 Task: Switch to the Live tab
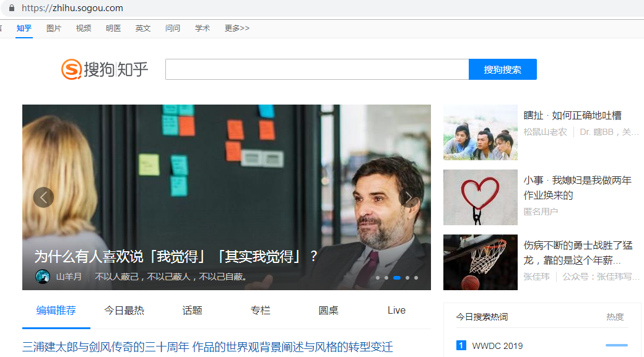tap(396, 311)
